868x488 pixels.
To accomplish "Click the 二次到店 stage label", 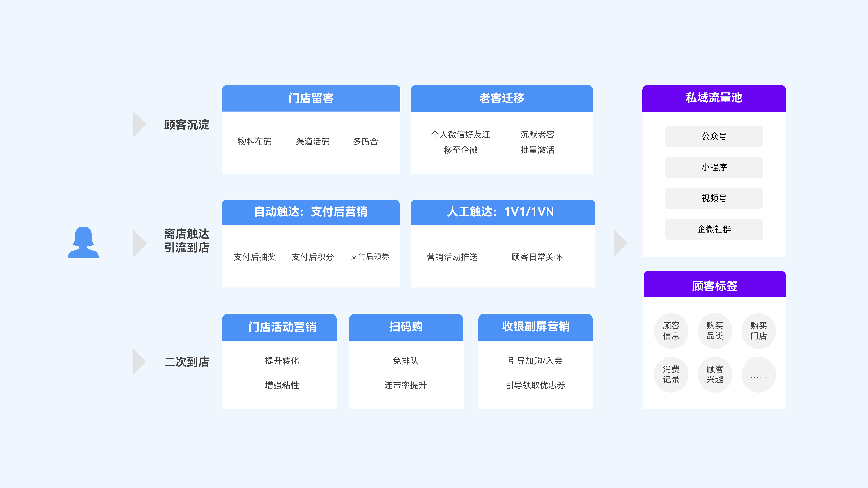I will tap(186, 362).
